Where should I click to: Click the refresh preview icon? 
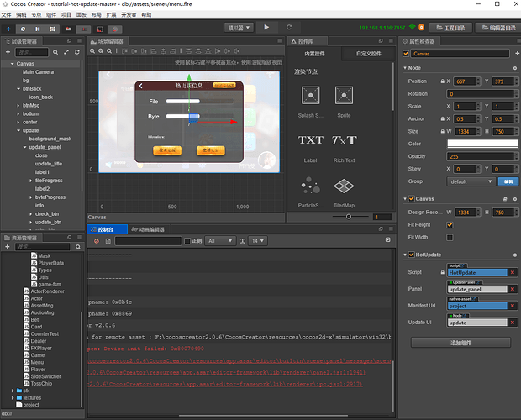pos(289,28)
